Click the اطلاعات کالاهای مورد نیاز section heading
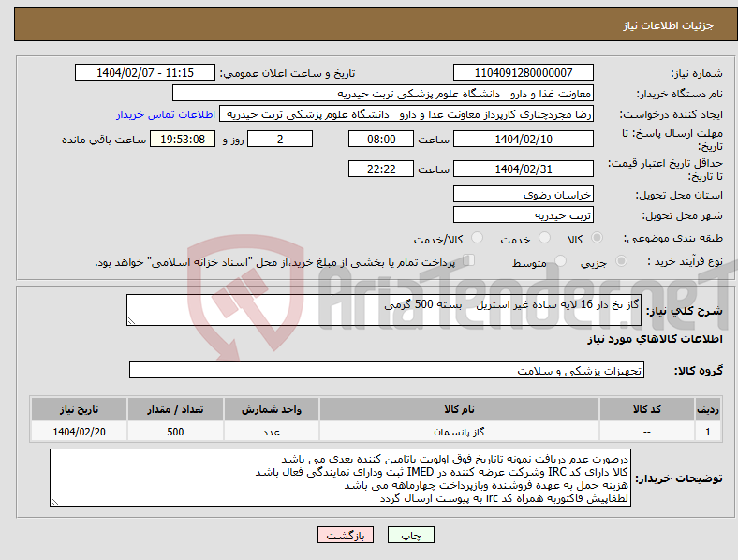This screenshot has width=738, height=560. (x=655, y=339)
